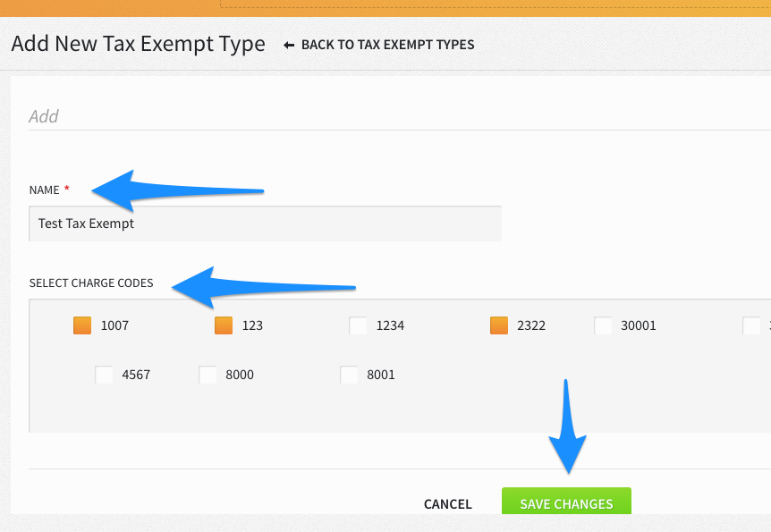The width and height of the screenshot is (771, 532).
Task: Click the SAVE CHANGES button
Action: tap(566, 502)
